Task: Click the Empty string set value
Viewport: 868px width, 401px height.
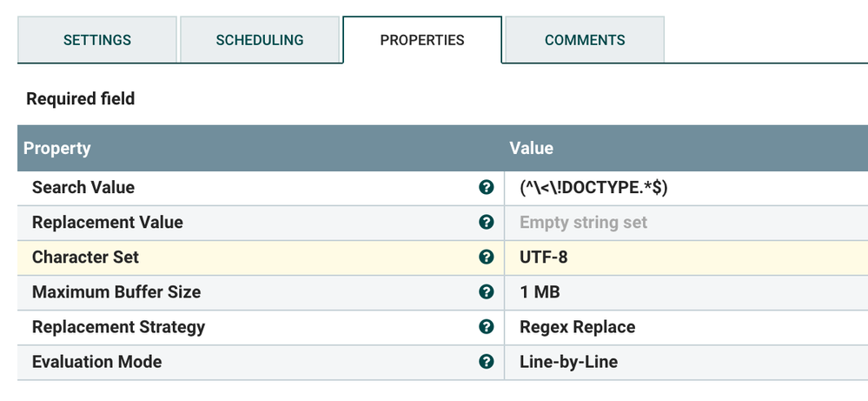Action: 583,223
